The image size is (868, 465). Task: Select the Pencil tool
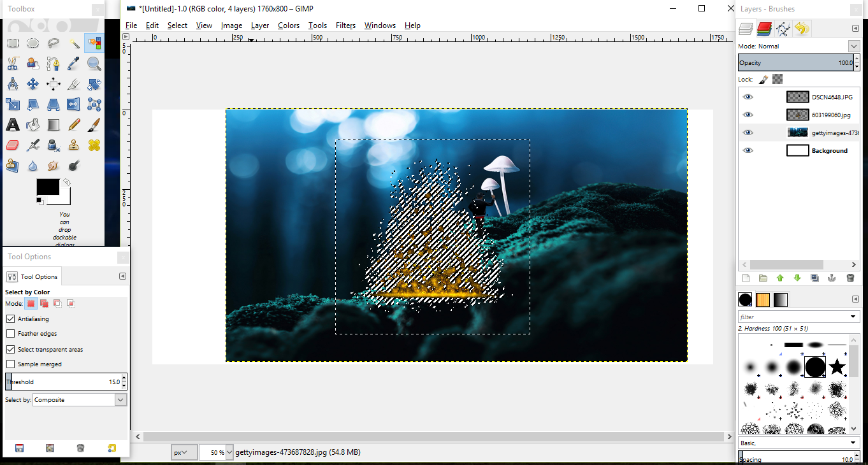[x=74, y=125]
